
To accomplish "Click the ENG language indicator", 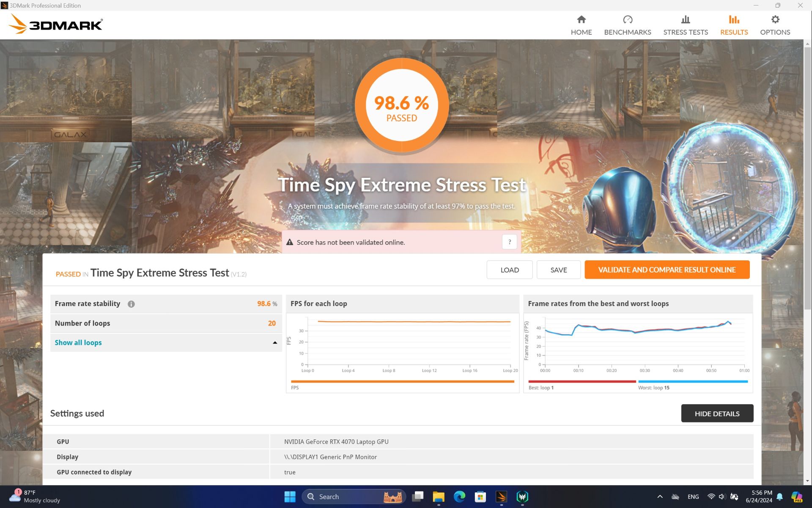I will point(693,497).
